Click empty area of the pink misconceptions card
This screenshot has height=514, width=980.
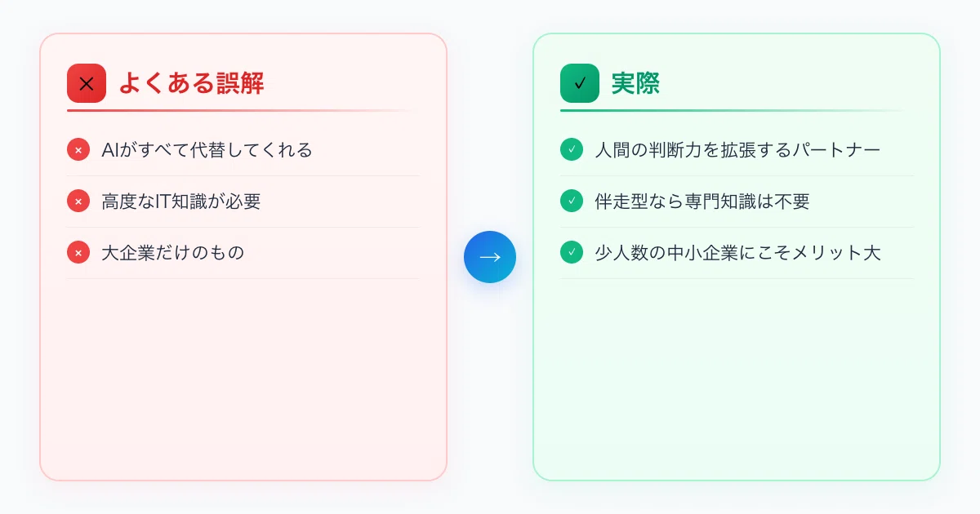243,379
